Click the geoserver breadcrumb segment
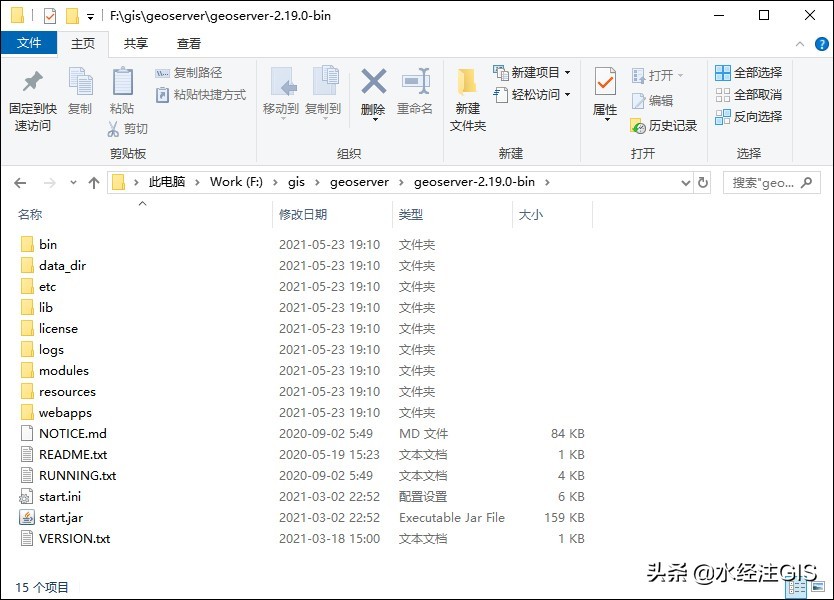Viewport: 834px width, 600px height. click(x=359, y=182)
